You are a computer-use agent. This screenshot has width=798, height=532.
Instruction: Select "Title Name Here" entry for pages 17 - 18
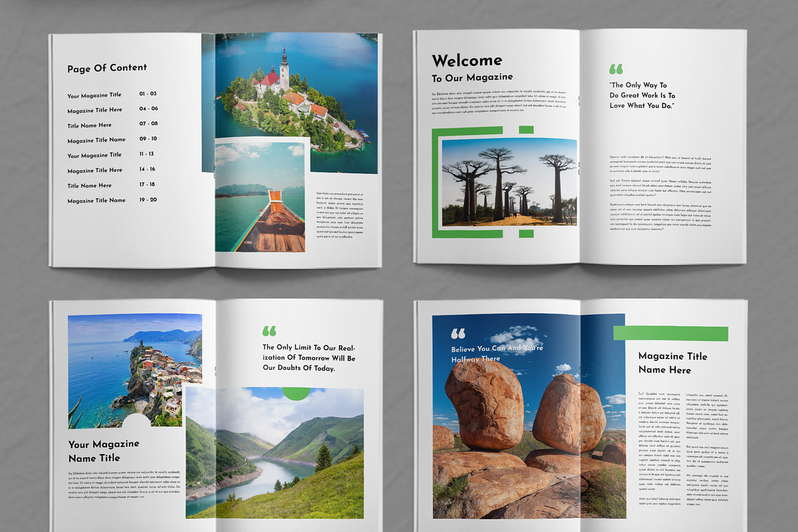point(89,186)
